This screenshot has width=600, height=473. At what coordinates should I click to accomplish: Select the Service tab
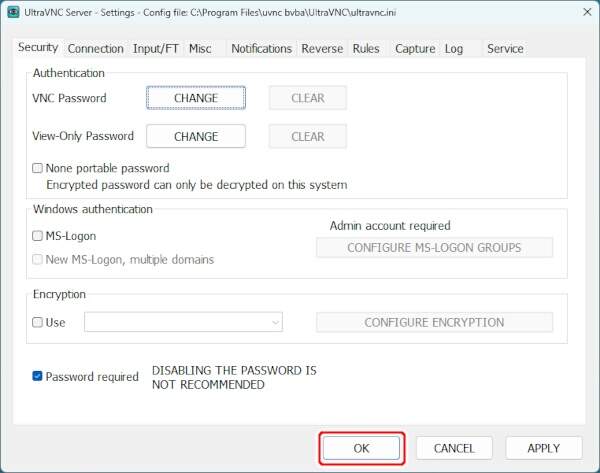(x=505, y=48)
